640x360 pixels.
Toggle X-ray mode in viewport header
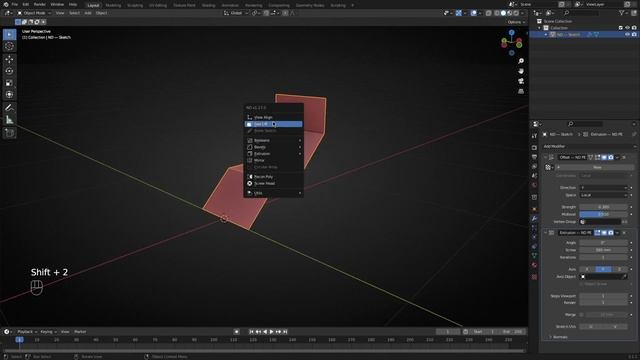489,13
